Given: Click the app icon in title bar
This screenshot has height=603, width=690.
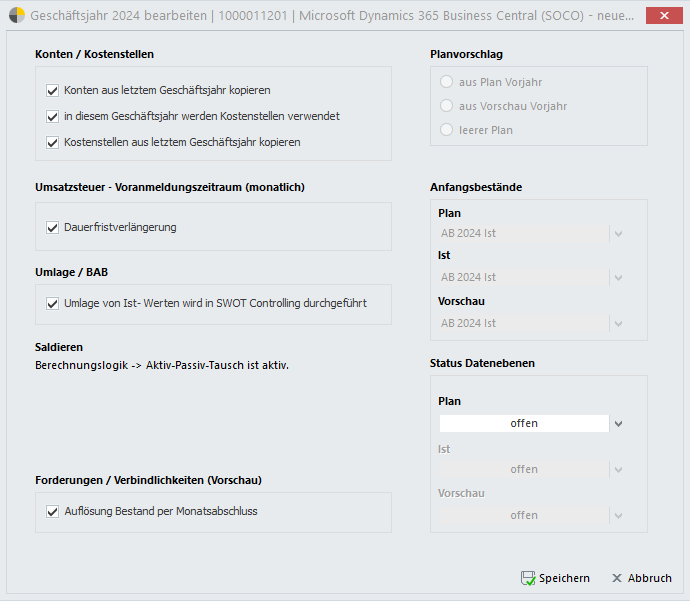Looking at the screenshot, I should 17,16.
